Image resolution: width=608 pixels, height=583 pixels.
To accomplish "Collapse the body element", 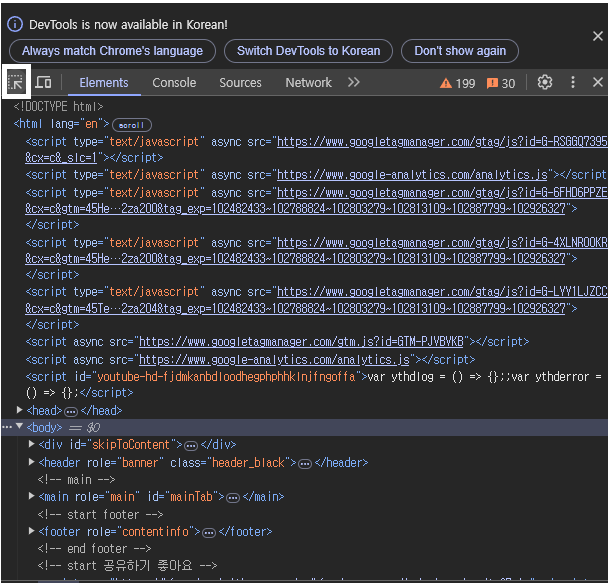I will pos(19,426).
